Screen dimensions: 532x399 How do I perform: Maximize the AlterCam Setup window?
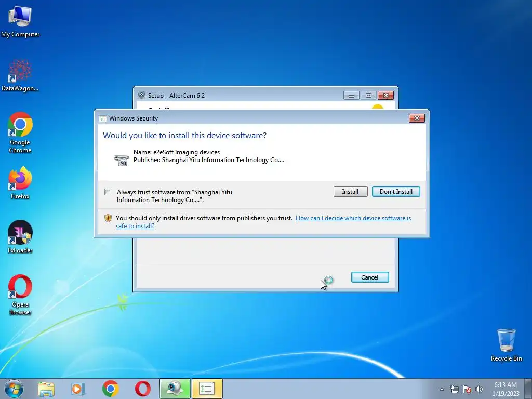tap(368, 96)
